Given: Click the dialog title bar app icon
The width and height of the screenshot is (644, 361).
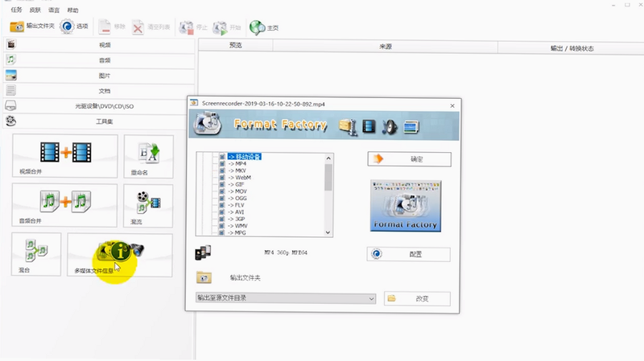Looking at the screenshot, I should (x=194, y=103).
